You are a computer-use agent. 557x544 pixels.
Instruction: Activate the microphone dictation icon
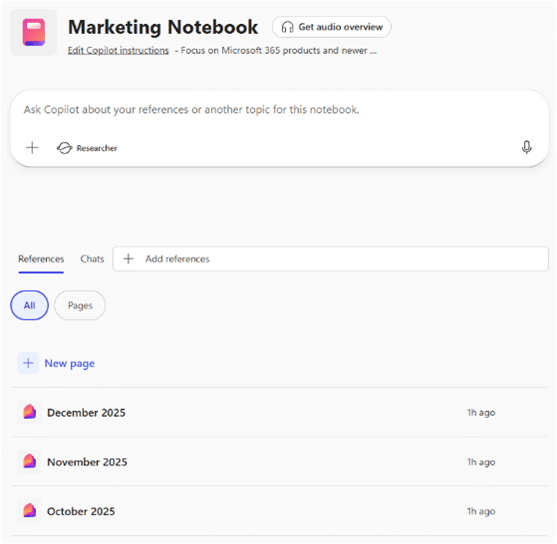(x=526, y=147)
